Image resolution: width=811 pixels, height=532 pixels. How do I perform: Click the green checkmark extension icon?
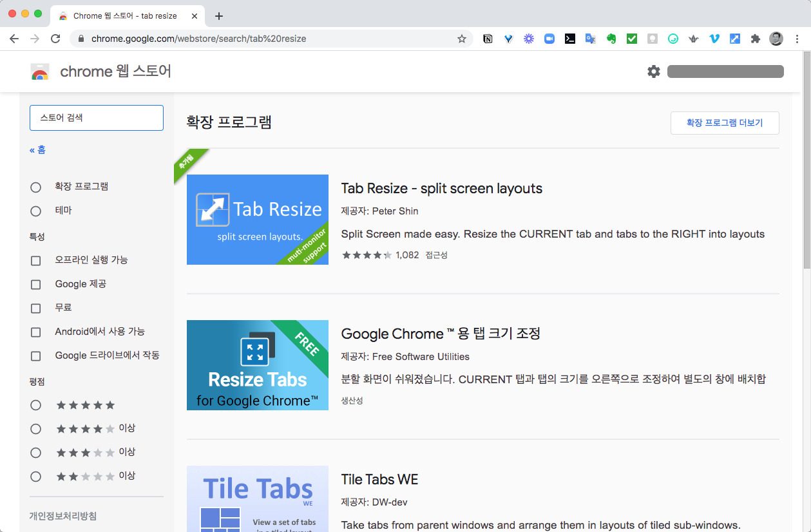pyautogui.click(x=632, y=39)
